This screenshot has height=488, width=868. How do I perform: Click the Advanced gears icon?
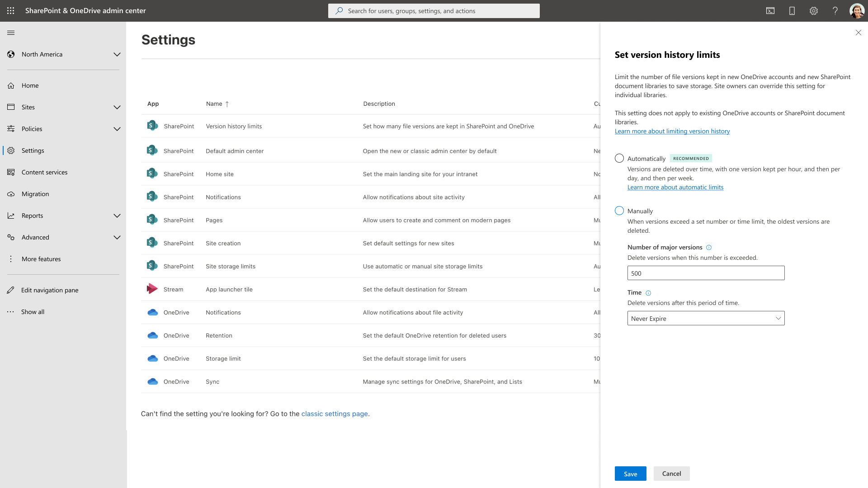[x=11, y=237]
